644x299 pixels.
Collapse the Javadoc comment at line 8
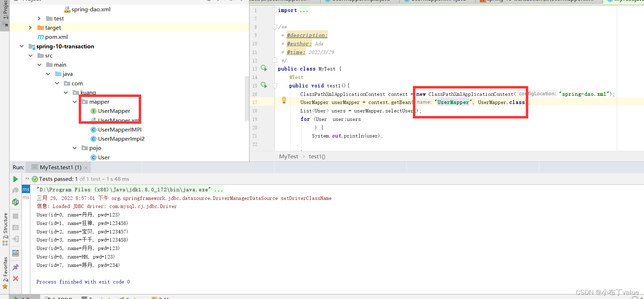click(275, 27)
